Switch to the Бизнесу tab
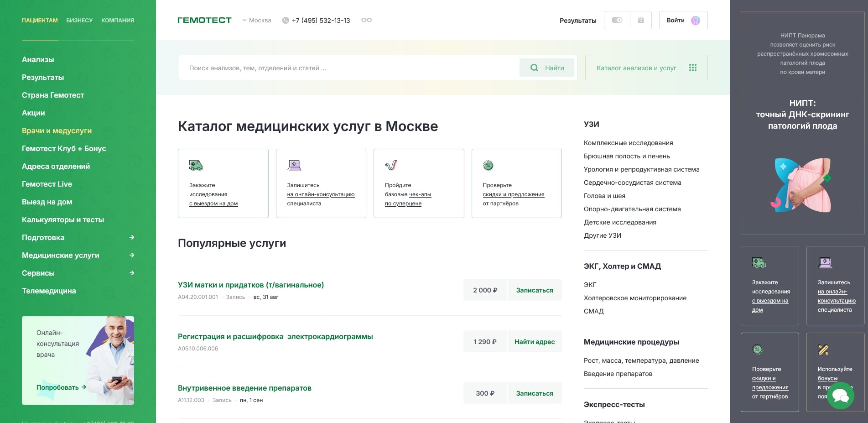The width and height of the screenshot is (868, 423). (x=79, y=21)
